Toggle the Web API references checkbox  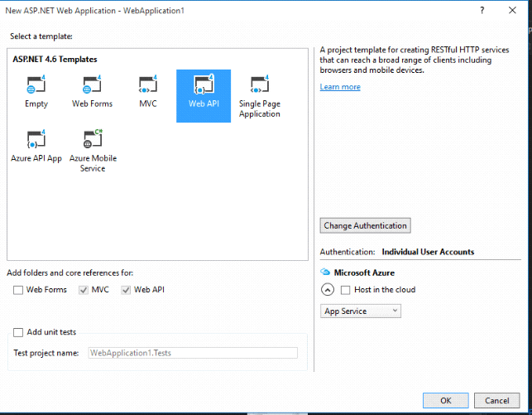126,290
